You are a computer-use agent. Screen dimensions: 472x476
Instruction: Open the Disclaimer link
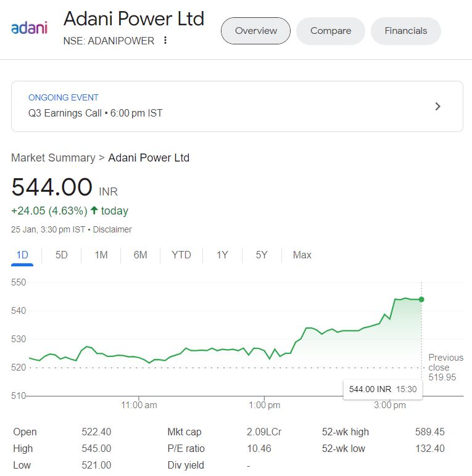112,229
